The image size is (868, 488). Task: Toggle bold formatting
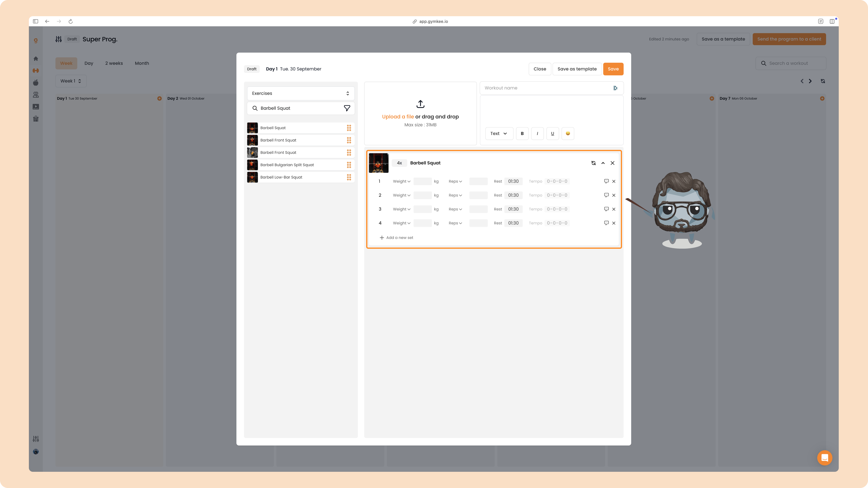point(522,133)
